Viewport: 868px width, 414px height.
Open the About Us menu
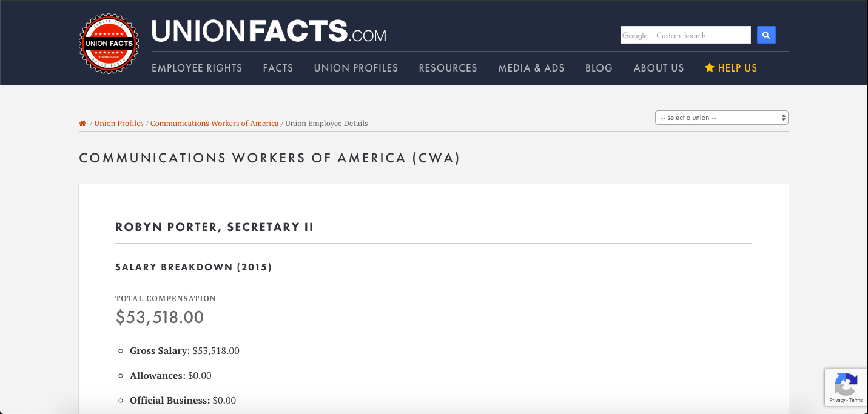659,68
